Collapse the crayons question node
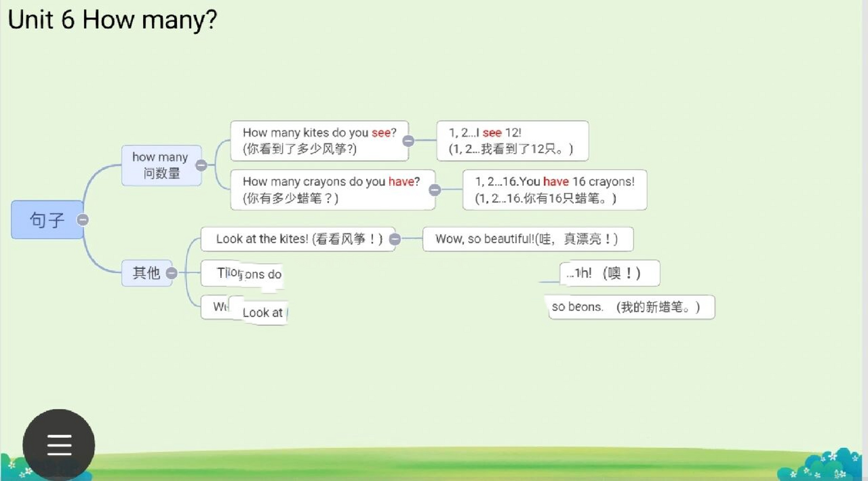 pyautogui.click(x=434, y=190)
